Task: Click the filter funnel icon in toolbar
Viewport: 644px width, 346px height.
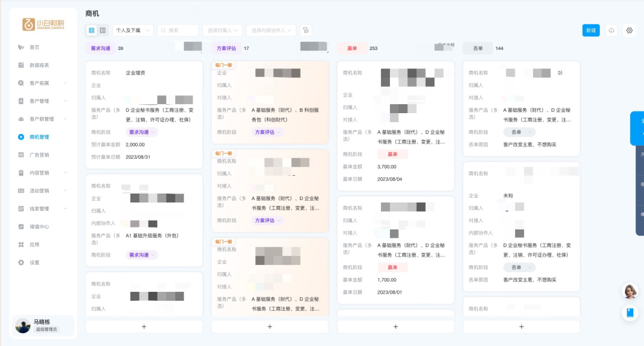Action: coord(306,30)
